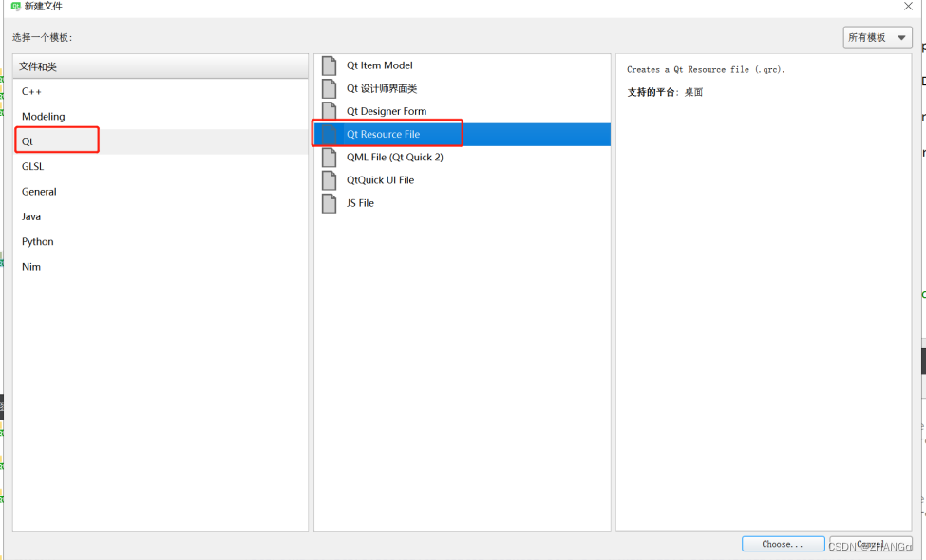Close the 新建文件 dialog
Screen dimensions: 926x560
(908, 6)
